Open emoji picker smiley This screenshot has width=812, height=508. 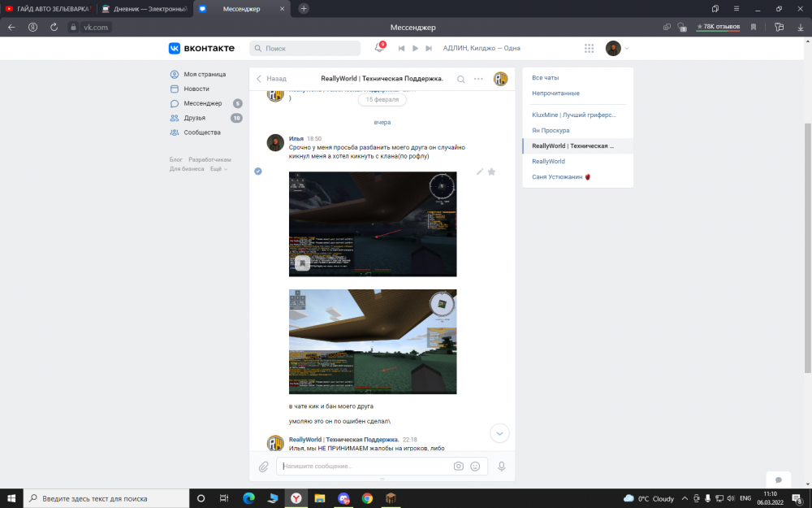point(475,466)
